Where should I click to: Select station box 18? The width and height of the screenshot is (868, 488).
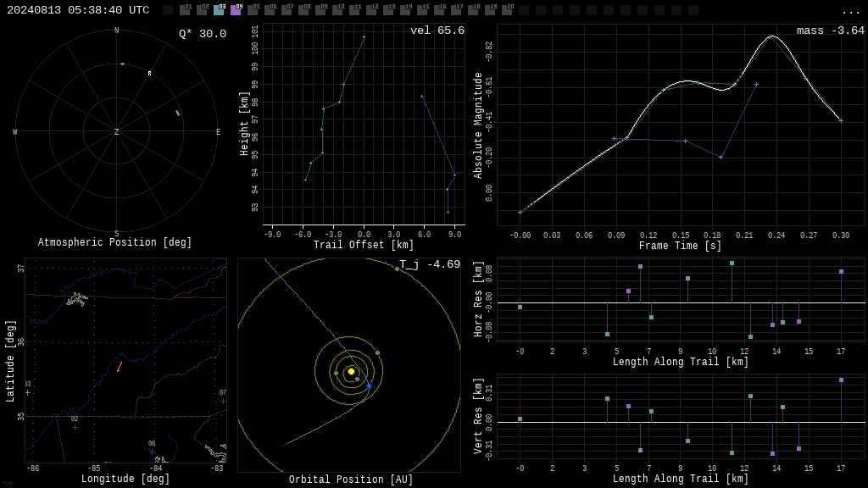pyautogui.click(x=472, y=9)
